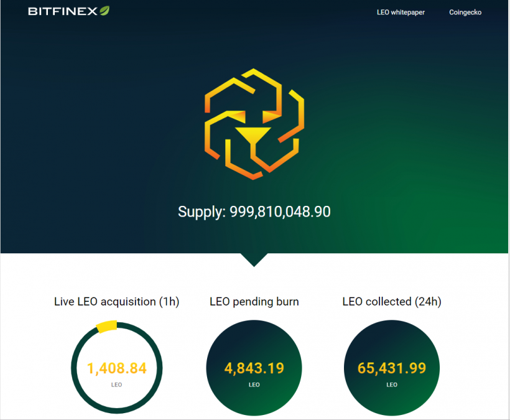Click the "LEO pending burn" heading

(x=254, y=302)
